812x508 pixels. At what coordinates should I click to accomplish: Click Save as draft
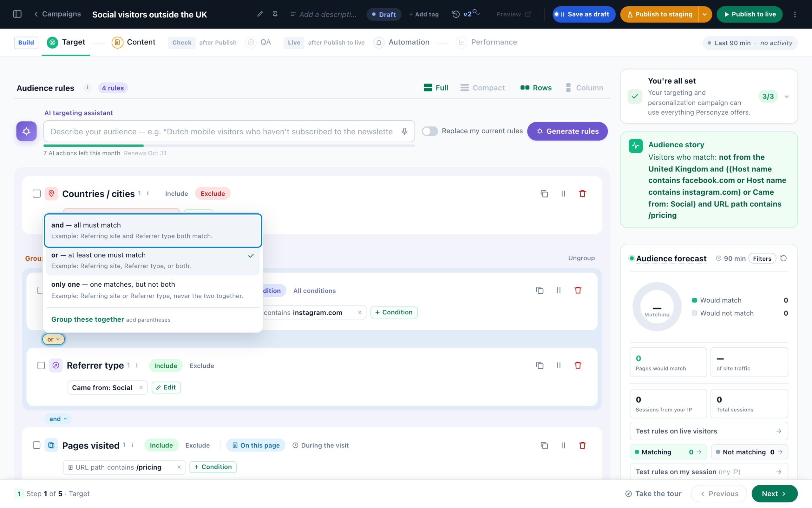584,14
